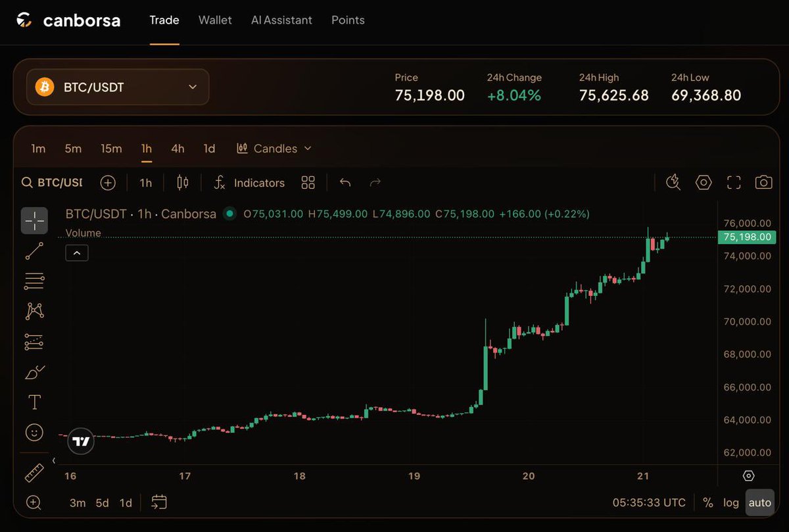This screenshot has width=789, height=532.
Task: Select the 1h timeframe tab
Action: click(x=146, y=149)
